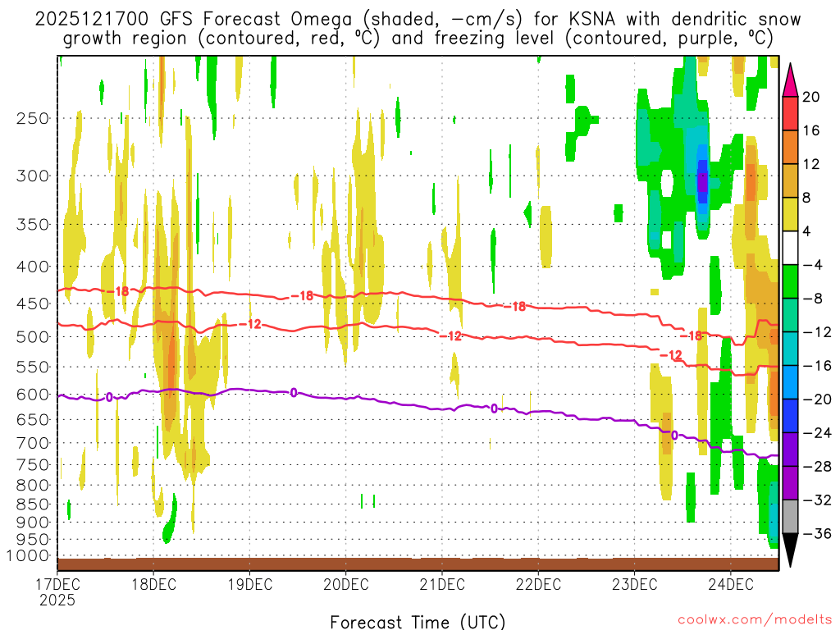The image size is (840, 630).
Task: Click the black downward arrow below colorbar
Action: [791, 550]
